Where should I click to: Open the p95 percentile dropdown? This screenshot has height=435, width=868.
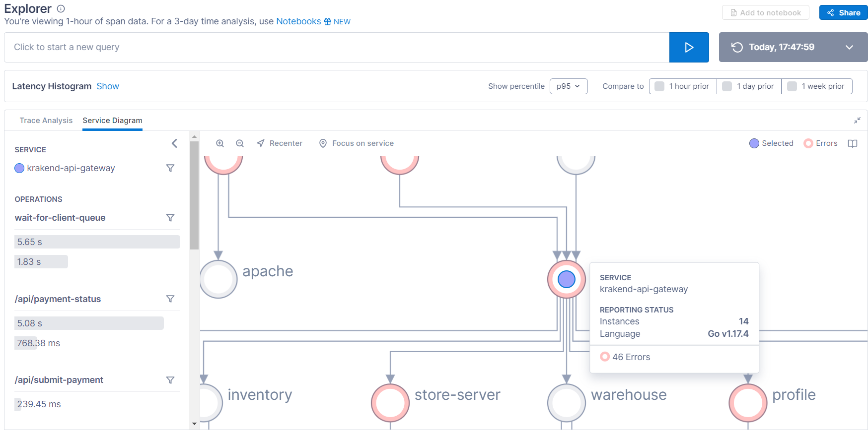point(569,86)
